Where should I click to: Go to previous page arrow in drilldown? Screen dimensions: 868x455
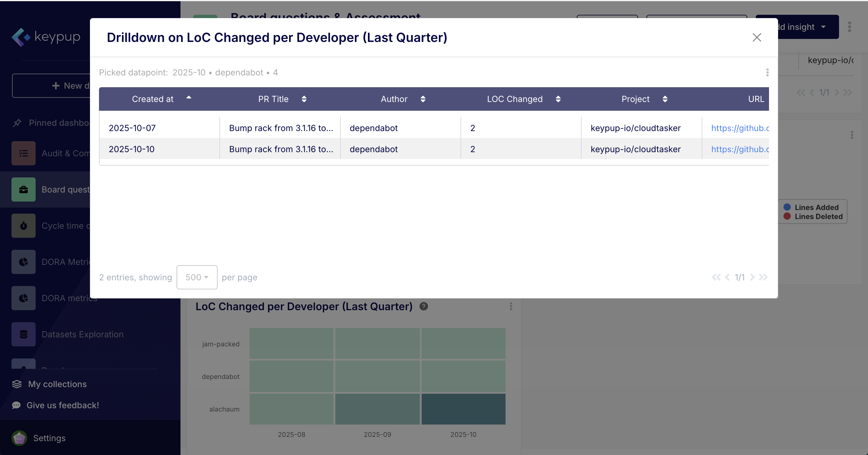[x=727, y=277]
